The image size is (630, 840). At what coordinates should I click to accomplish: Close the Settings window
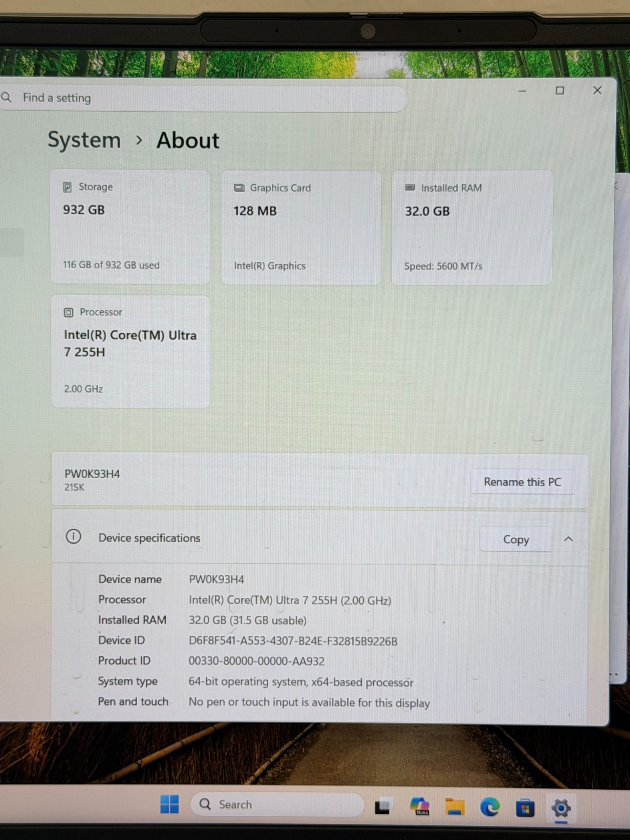[597, 90]
